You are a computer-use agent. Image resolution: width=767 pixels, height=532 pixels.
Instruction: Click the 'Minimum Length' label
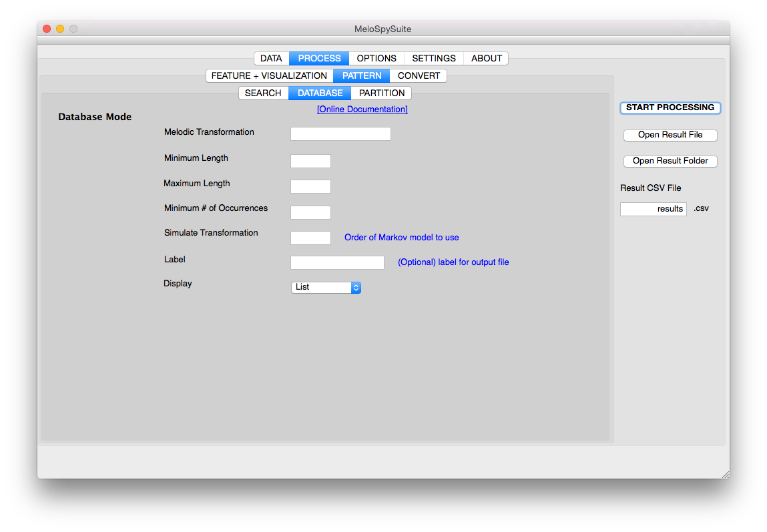click(196, 158)
